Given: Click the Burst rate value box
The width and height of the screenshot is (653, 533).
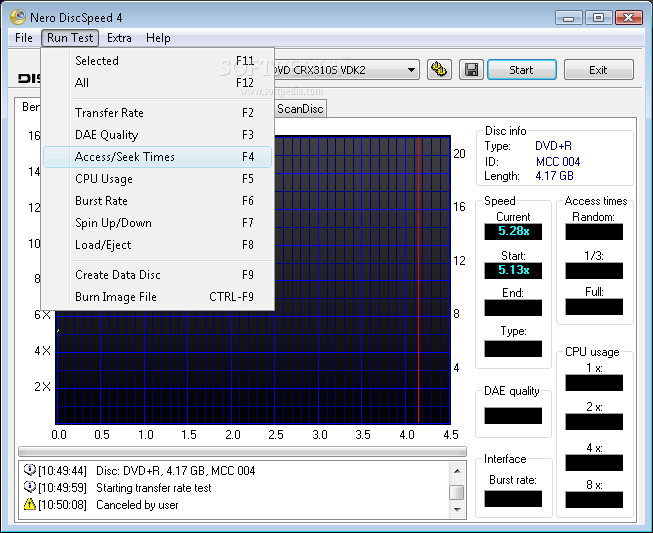Looking at the screenshot, I should click(513, 498).
